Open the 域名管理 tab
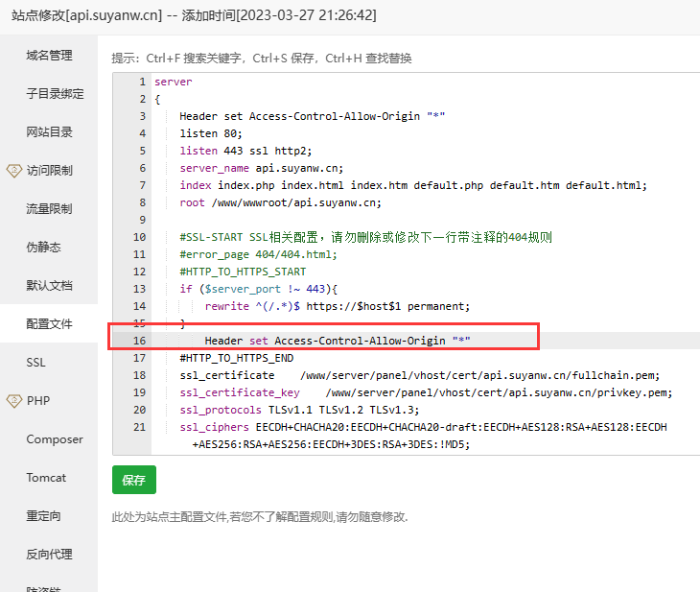The width and height of the screenshot is (700, 592). click(x=49, y=56)
